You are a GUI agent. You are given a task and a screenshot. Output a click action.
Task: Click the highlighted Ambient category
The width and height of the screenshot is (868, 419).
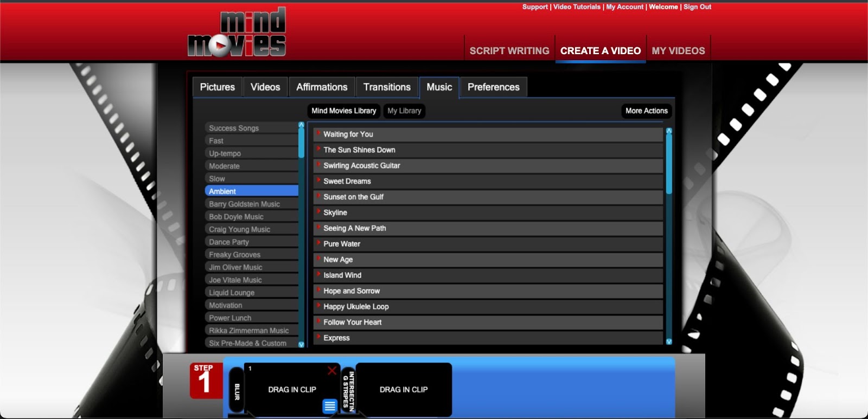pos(252,191)
